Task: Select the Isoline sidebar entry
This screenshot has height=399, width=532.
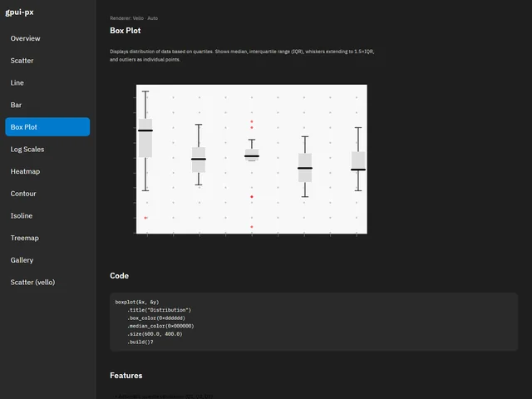Action: pos(47,216)
